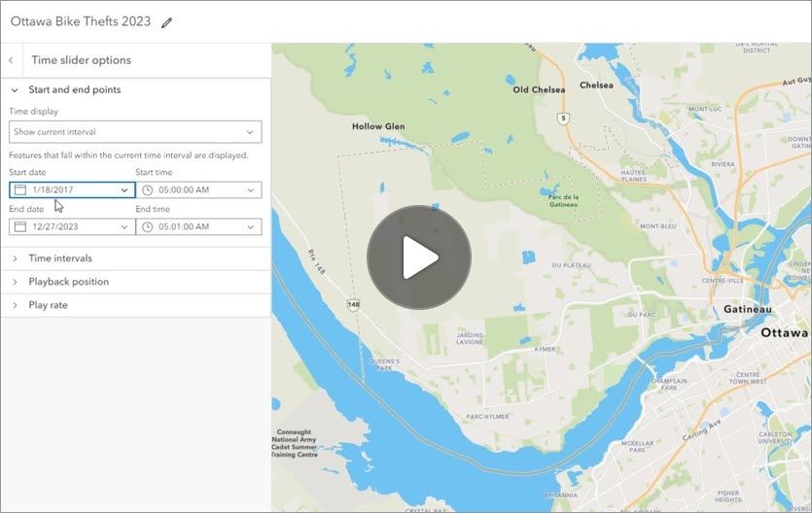Open the Start date 1/18/2017 picker
Viewport: 812px width, 513px height.
72,189
